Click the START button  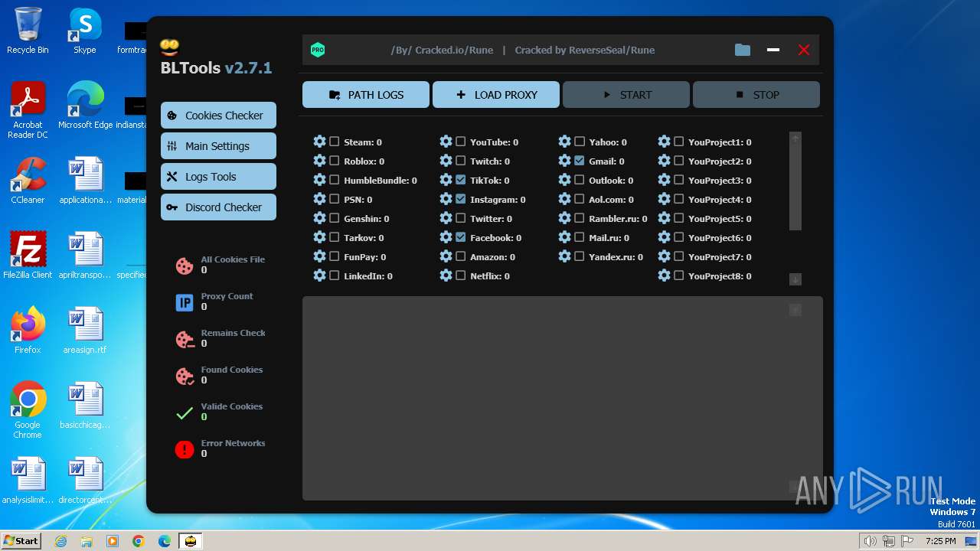click(x=626, y=95)
